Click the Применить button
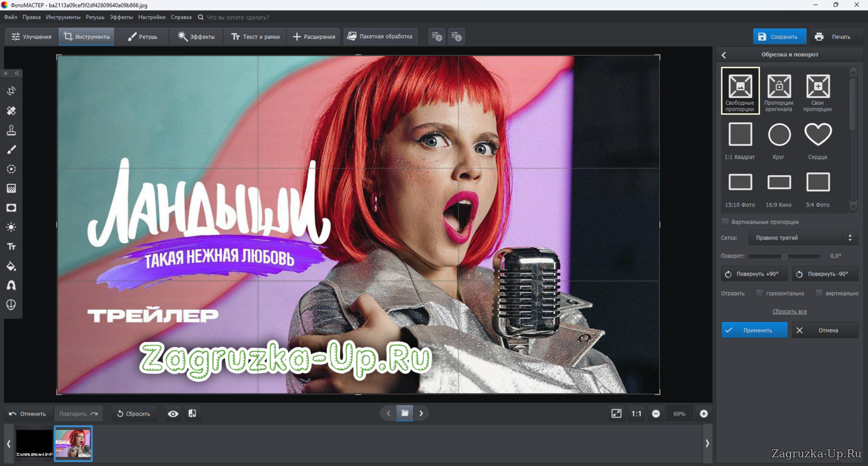Image resolution: width=868 pixels, height=466 pixels. [754, 330]
